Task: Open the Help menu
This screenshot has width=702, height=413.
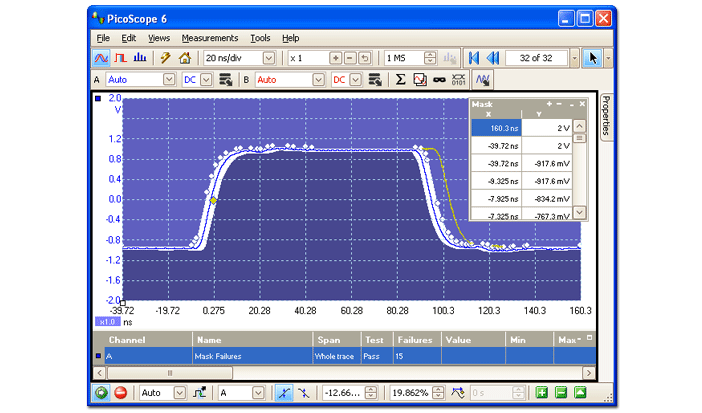Action: [291, 38]
